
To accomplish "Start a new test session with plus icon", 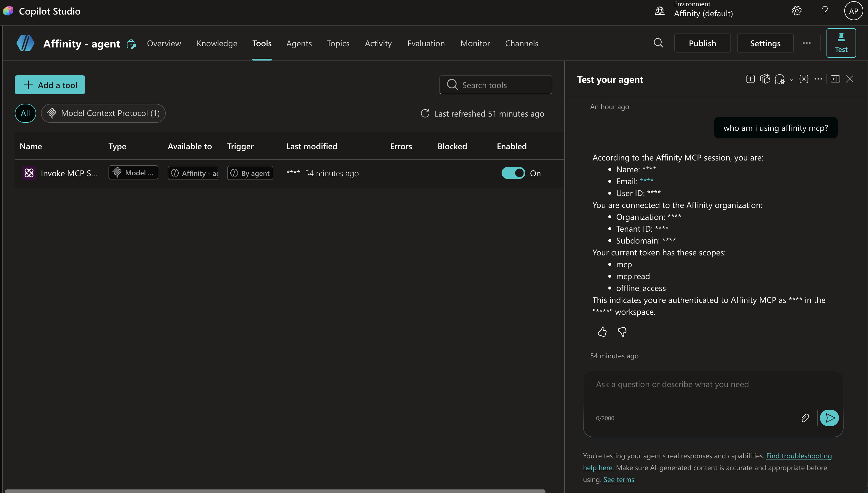I will pos(750,79).
